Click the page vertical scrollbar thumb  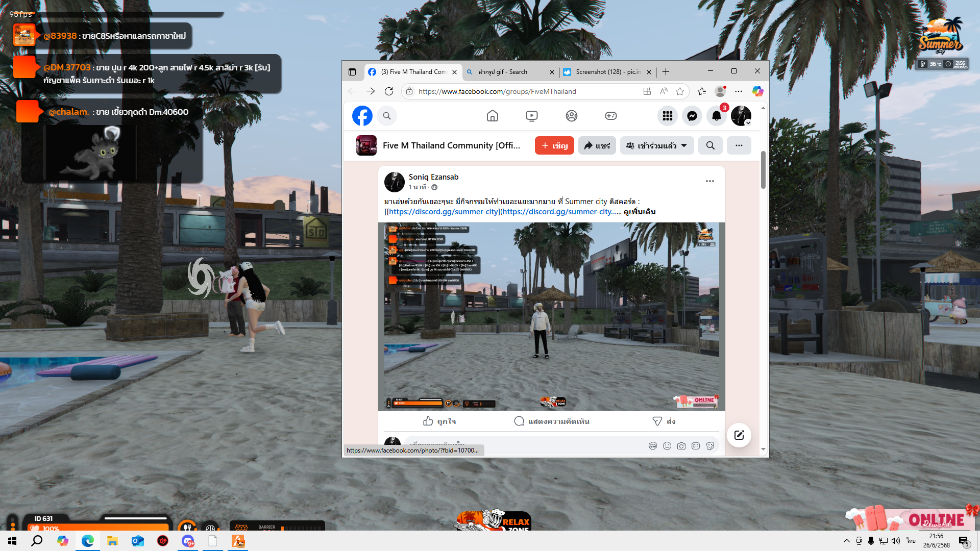763,170
